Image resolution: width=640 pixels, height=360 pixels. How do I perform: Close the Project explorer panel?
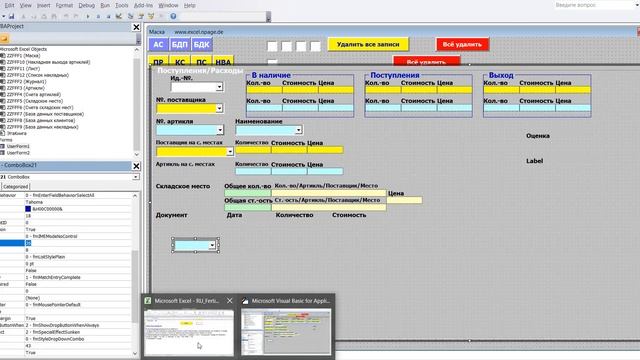pyautogui.click(x=136, y=27)
